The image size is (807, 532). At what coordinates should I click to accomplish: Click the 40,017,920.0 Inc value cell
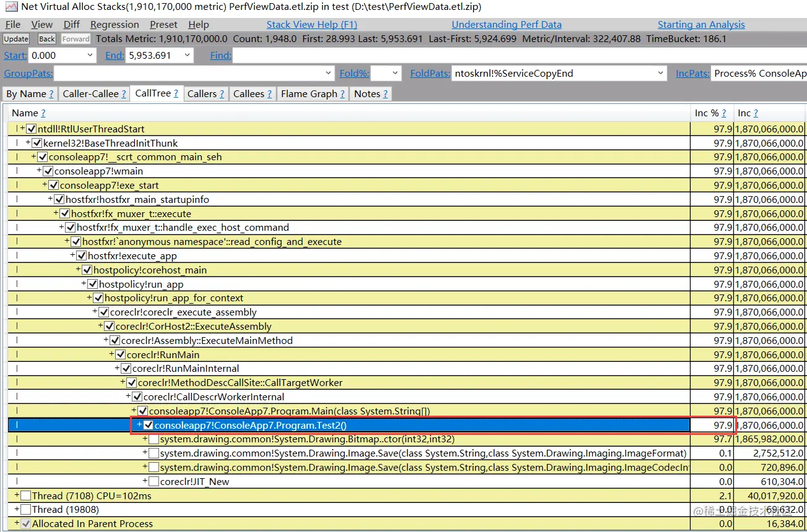pyautogui.click(x=770, y=496)
